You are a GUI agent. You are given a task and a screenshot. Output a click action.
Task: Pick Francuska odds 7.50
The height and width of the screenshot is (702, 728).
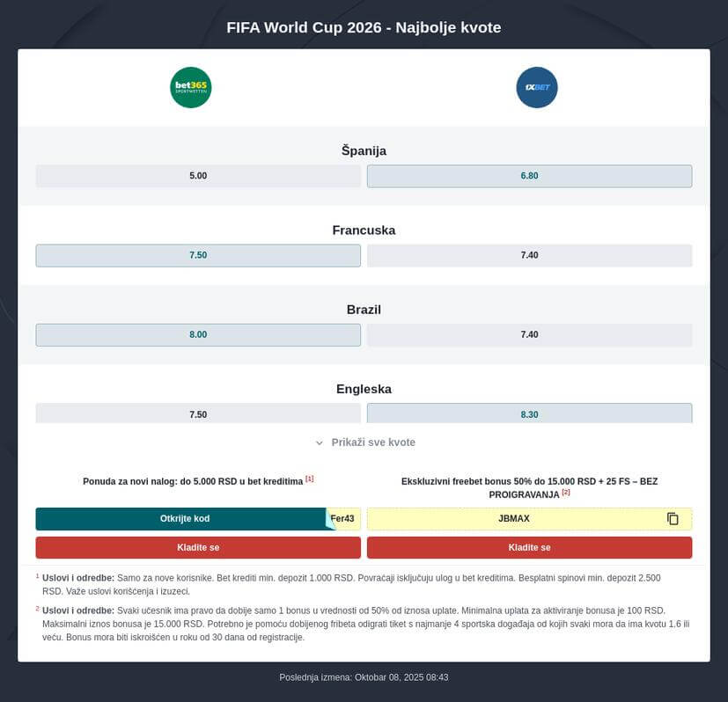click(x=198, y=255)
